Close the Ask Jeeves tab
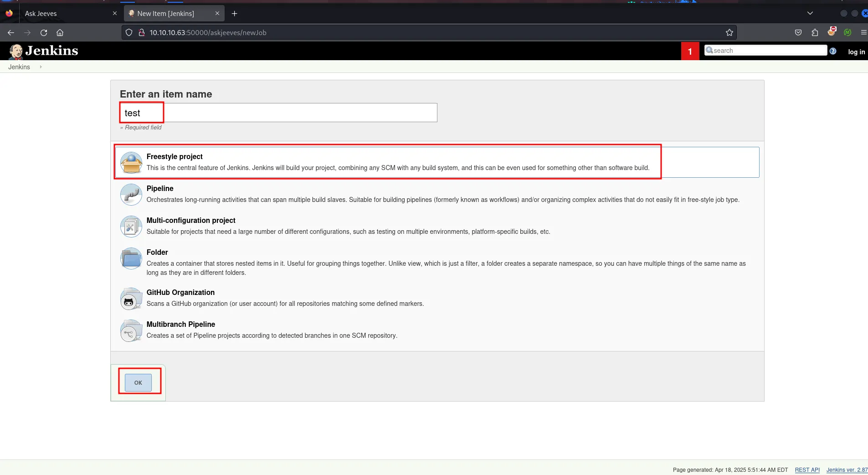The height and width of the screenshot is (475, 868). click(x=115, y=14)
